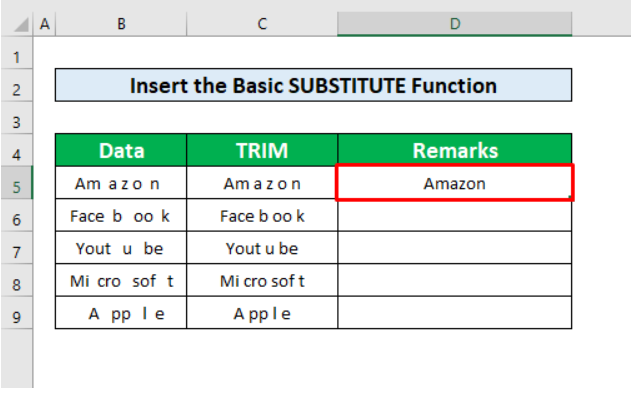This screenshot has width=632, height=402.
Task: Select column C header
Action: tap(262, 23)
